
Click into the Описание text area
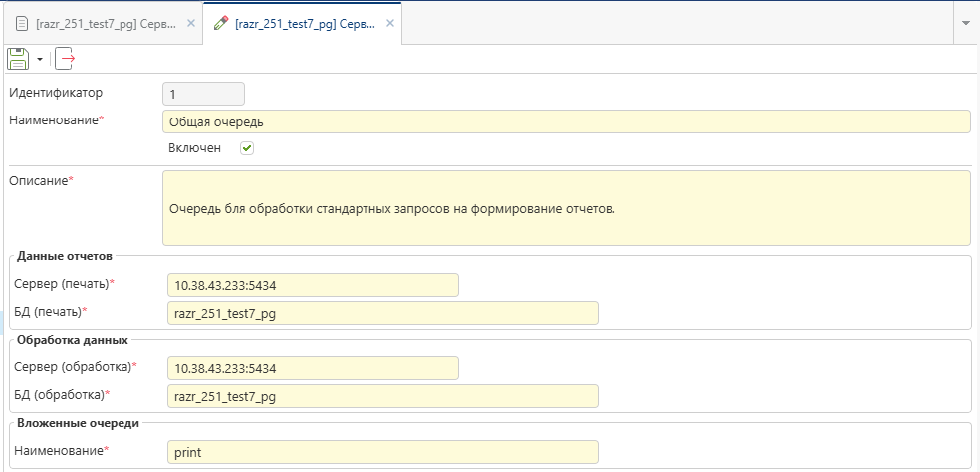[567, 208]
